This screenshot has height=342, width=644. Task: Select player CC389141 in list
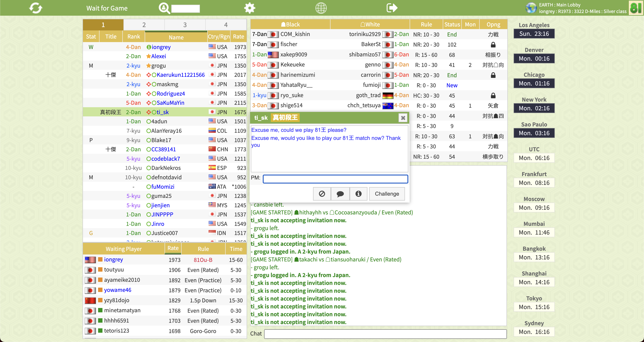[x=165, y=149]
